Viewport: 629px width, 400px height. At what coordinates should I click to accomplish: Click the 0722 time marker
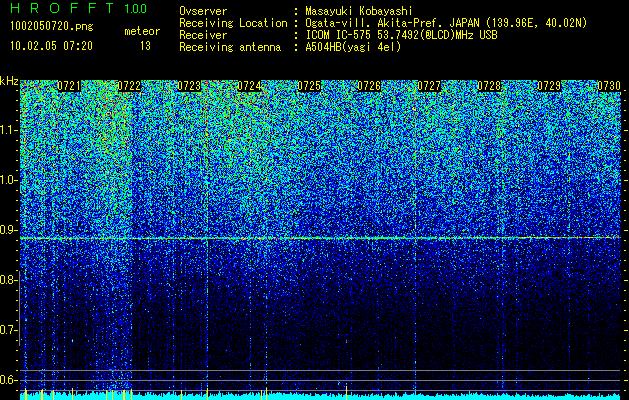pyautogui.click(x=129, y=86)
